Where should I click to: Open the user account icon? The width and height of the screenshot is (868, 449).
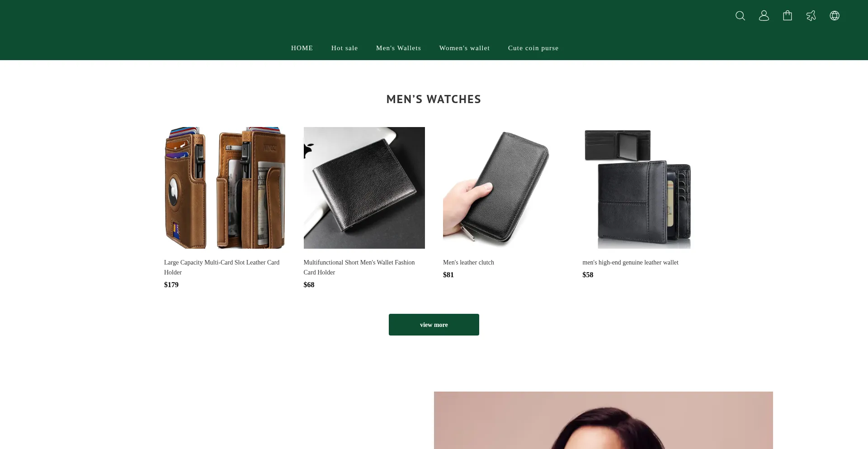tap(764, 16)
